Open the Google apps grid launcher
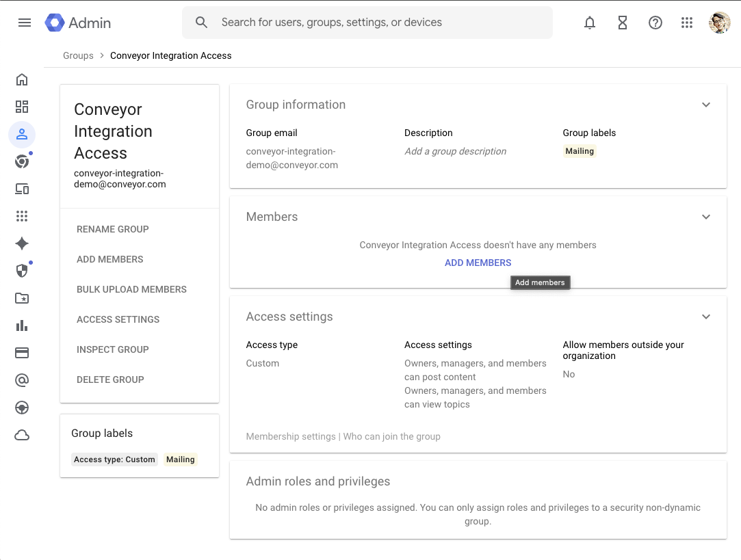741x560 pixels. 687,23
